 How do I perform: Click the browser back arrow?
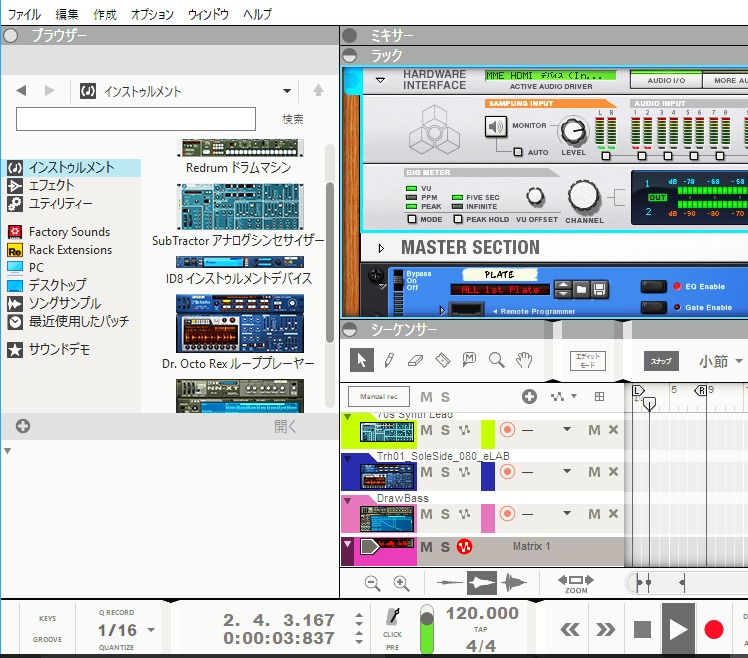click(x=21, y=91)
